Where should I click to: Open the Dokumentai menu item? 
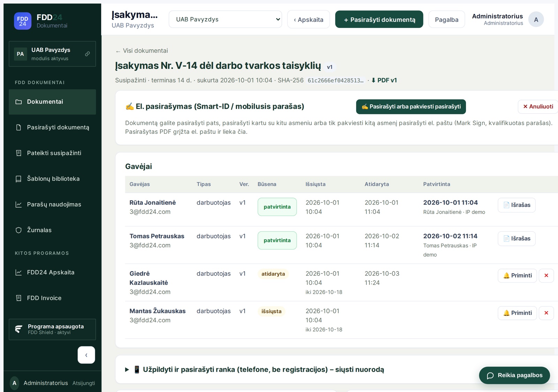(x=52, y=102)
